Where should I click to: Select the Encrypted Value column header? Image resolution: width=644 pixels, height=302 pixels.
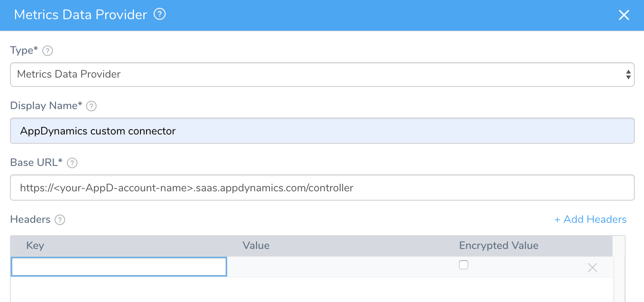[499, 246]
